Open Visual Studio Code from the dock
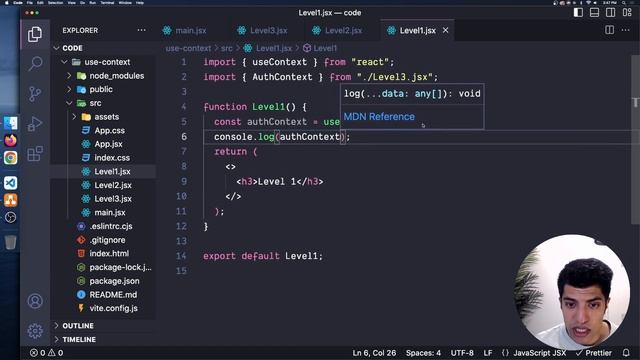The width and height of the screenshot is (640, 360). coord(11,183)
